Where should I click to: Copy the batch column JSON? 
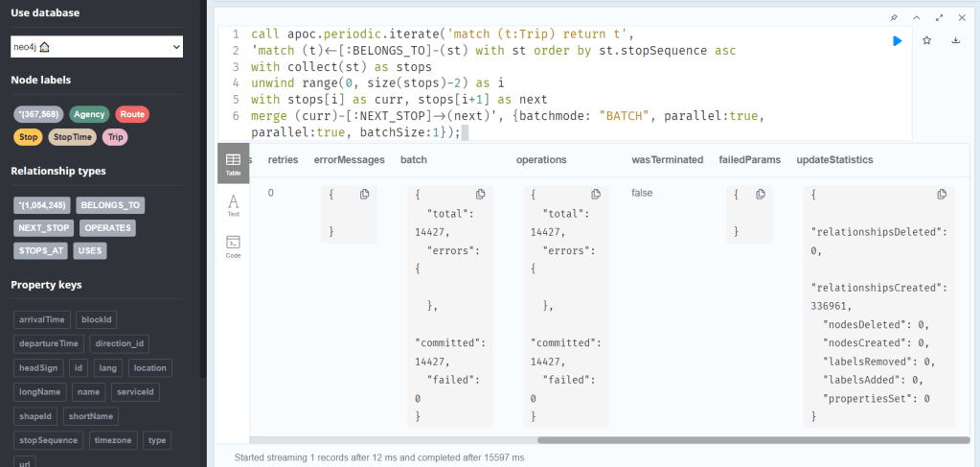pyautogui.click(x=480, y=195)
